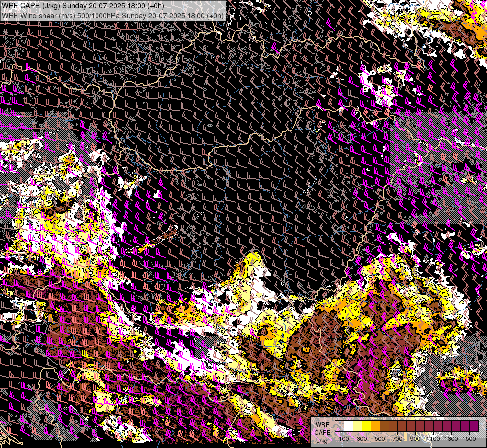The image size is (487, 448).
Task: Click the WRF Wind shear 500/1000hPa title line
Action: (113, 15)
